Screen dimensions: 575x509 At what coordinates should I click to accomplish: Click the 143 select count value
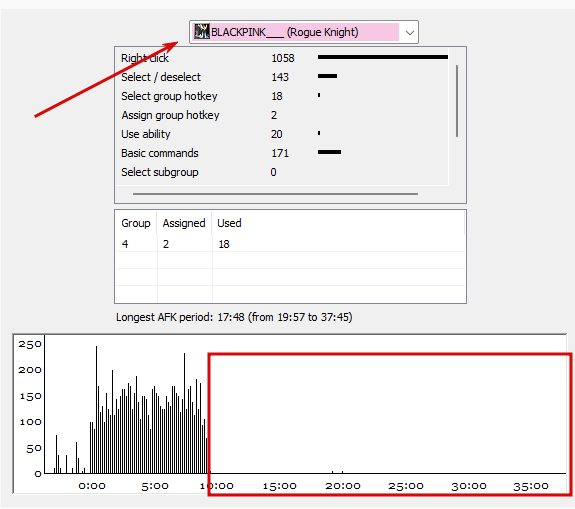pyautogui.click(x=280, y=77)
